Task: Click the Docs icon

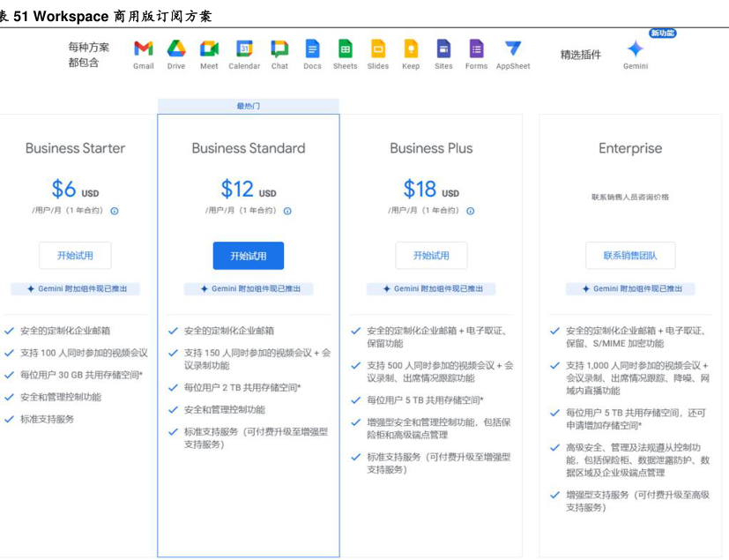Action: point(312,49)
